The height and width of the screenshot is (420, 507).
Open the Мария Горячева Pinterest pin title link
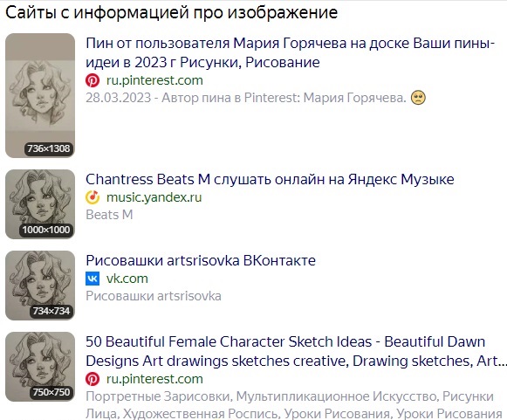tap(290, 52)
